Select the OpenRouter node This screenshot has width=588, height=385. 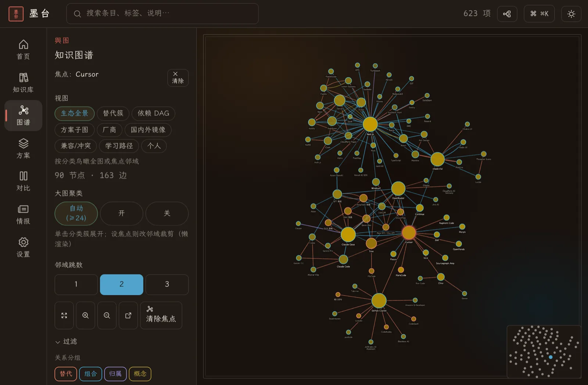(398, 189)
